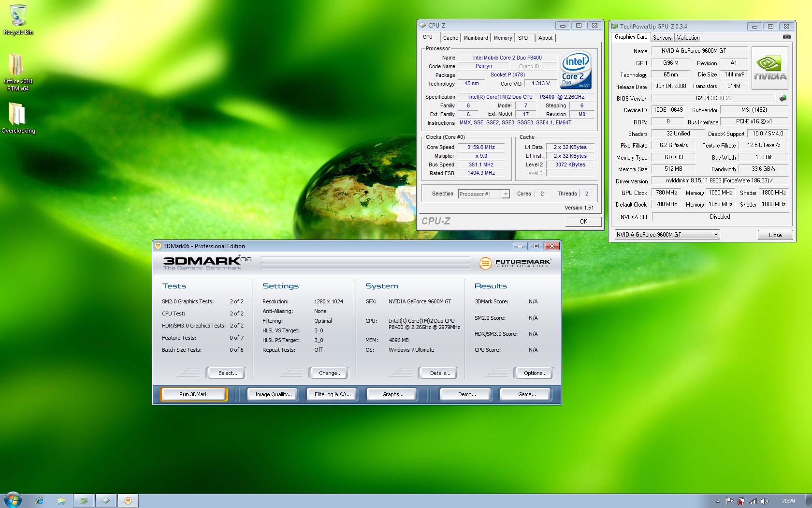Click the Game button in 3DMark06
The width and height of the screenshot is (812, 508).
coord(526,394)
